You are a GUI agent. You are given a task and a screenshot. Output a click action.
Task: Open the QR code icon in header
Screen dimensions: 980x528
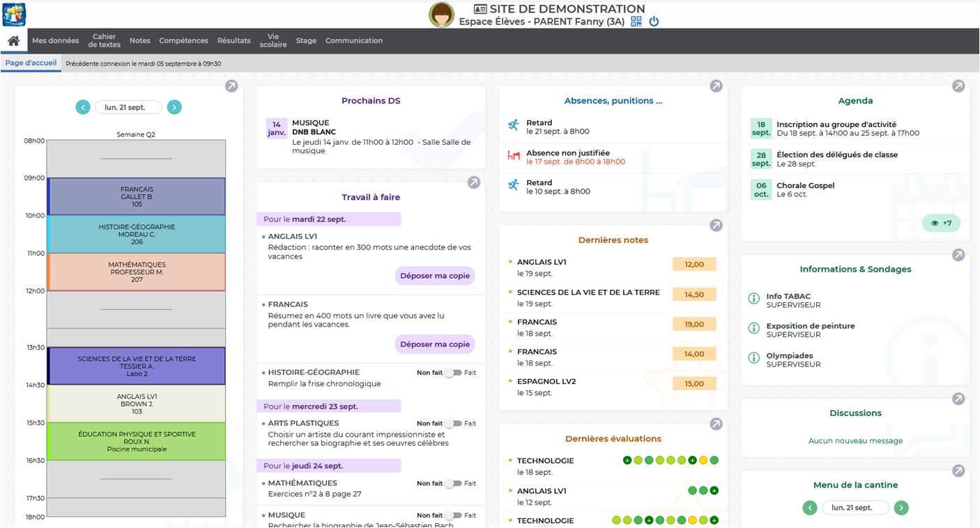pos(636,22)
